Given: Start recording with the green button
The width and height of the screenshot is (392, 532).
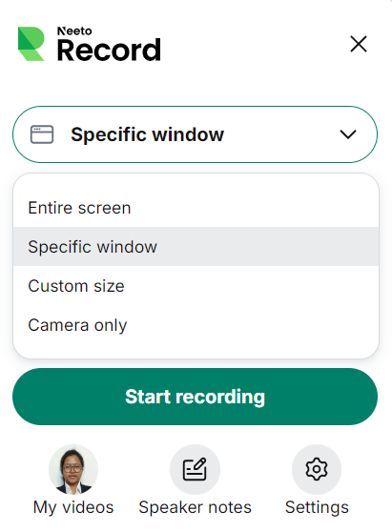Looking at the screenshot, I should (x=195, y=397).
